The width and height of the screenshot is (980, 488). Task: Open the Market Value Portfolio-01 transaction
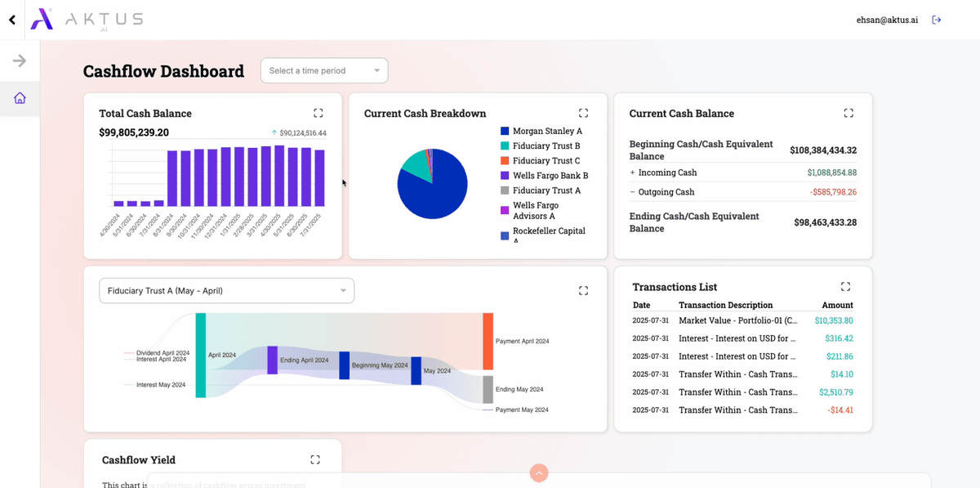[738, 320]
